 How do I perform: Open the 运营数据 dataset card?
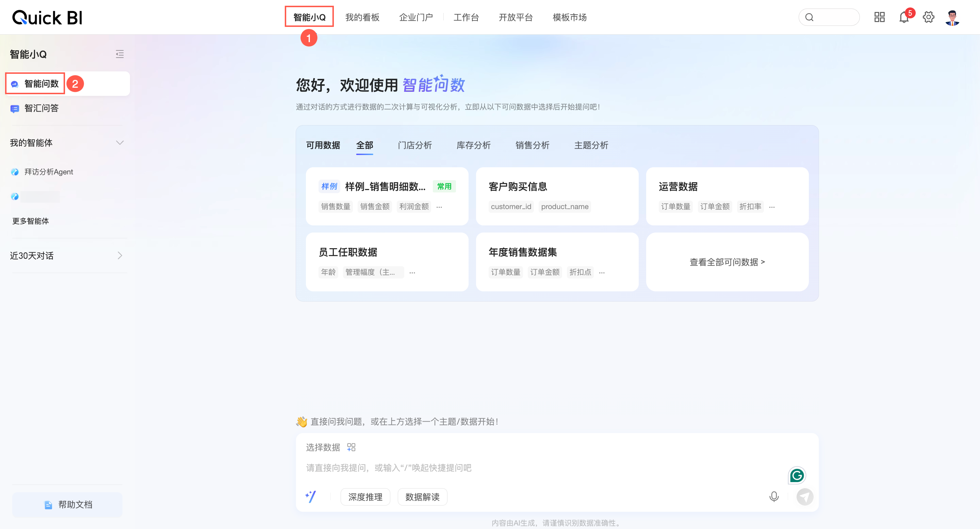pos(727,196)
